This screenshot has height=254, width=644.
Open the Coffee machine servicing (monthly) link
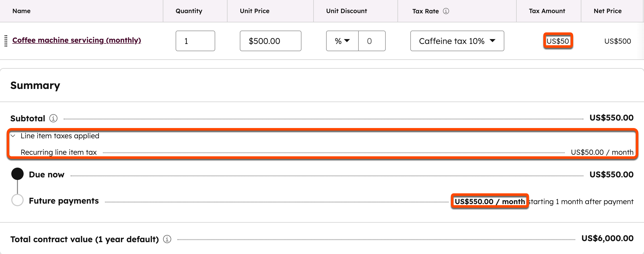(x=77, y=40)
